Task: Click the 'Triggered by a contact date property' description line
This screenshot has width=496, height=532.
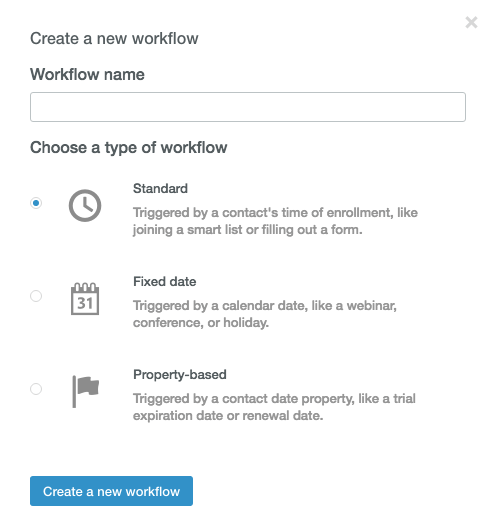Action: (274, 399)
